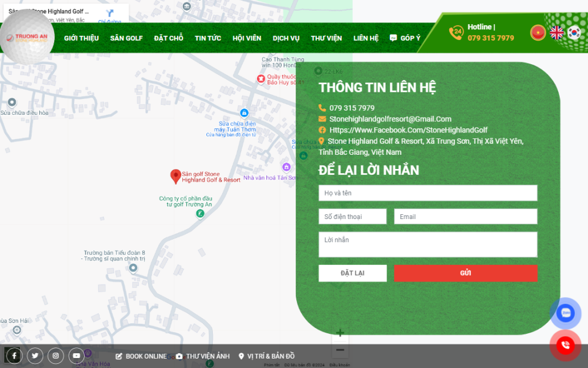Switch language to Korean flag
588x368 pixels.
(x=574, y=32)
